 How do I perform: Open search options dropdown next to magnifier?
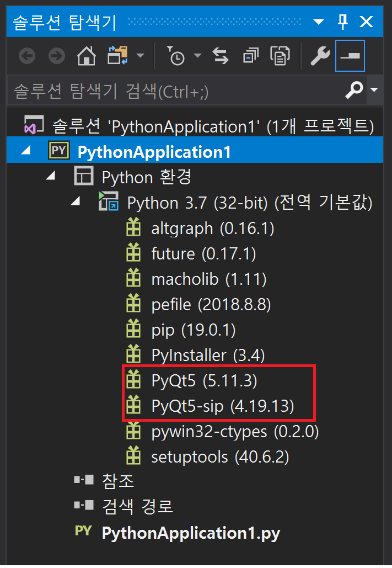pos(374,89)
